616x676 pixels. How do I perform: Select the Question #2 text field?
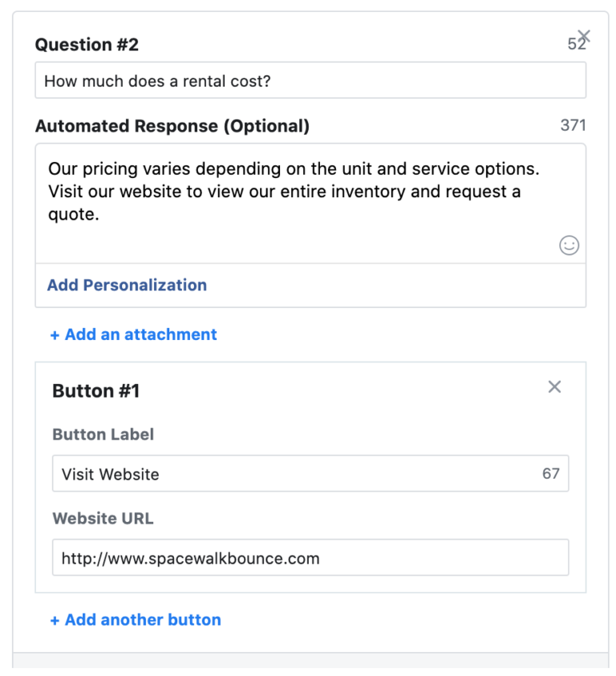pyautogui.click(x=310, y=80)
